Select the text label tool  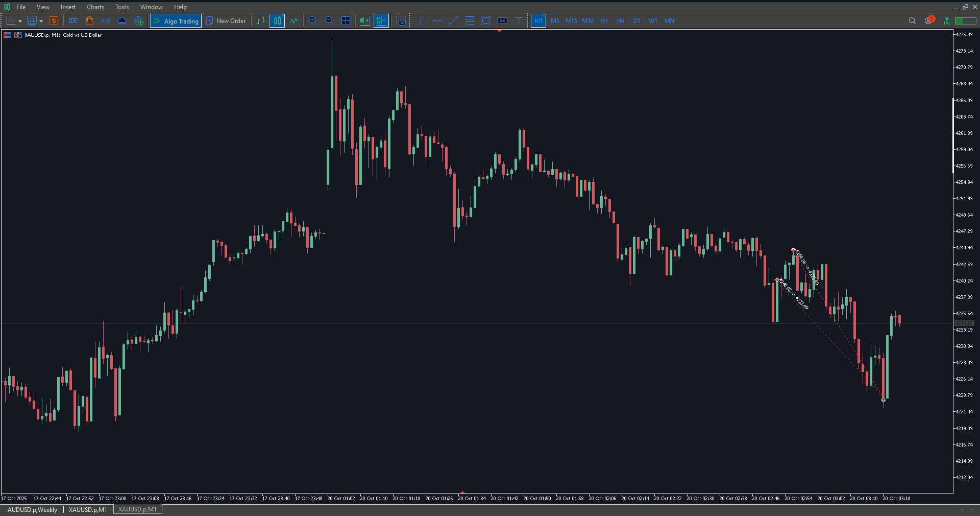pyautogui.click(x=519, y=21)
